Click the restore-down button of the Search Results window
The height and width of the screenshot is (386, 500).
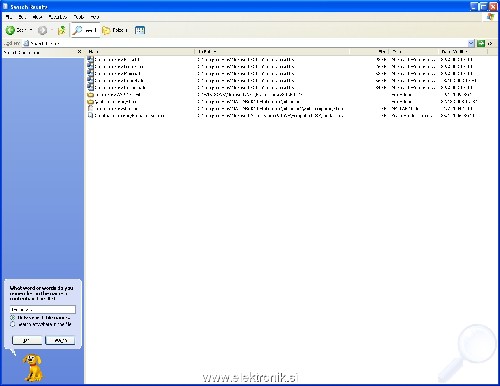click(x=483, y=6)
